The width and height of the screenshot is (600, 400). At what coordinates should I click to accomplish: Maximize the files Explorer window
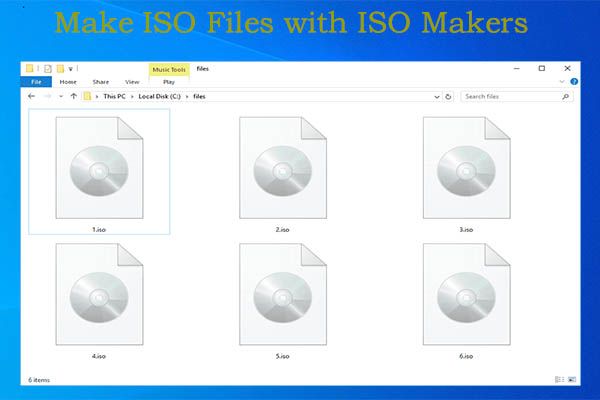[x=541, y=69]
